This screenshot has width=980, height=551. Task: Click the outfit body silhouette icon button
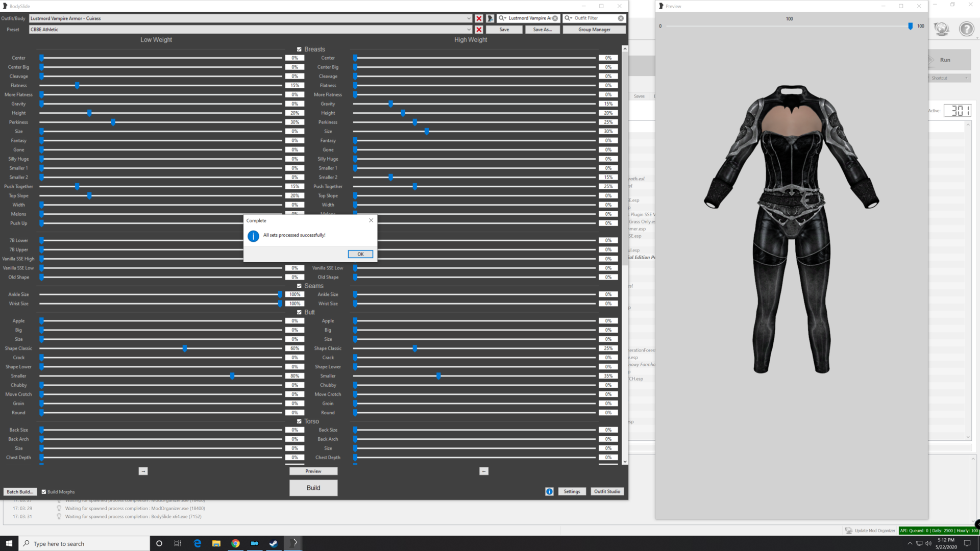(x=490, y=18)
